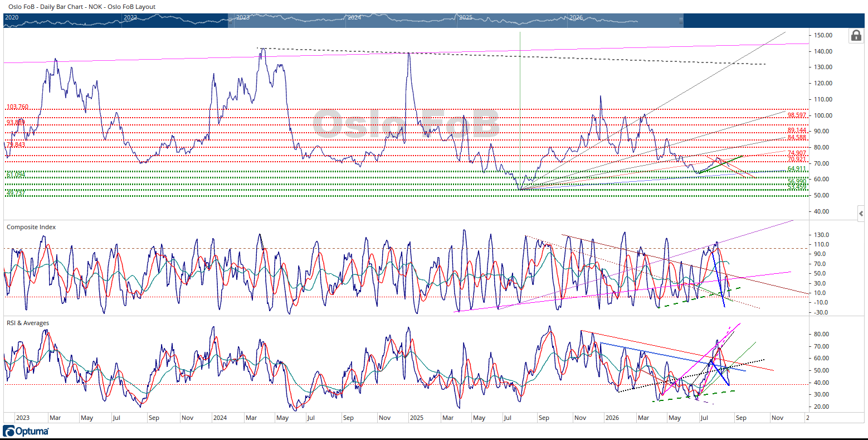Click 30.00 on the RSI scale
The image size is (868, 440).
click(x=822, y=394)
